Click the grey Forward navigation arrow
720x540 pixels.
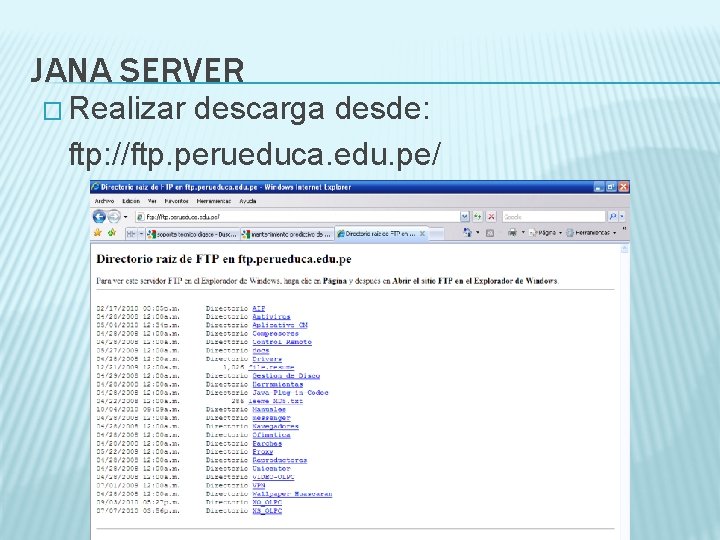coord(114,216)
